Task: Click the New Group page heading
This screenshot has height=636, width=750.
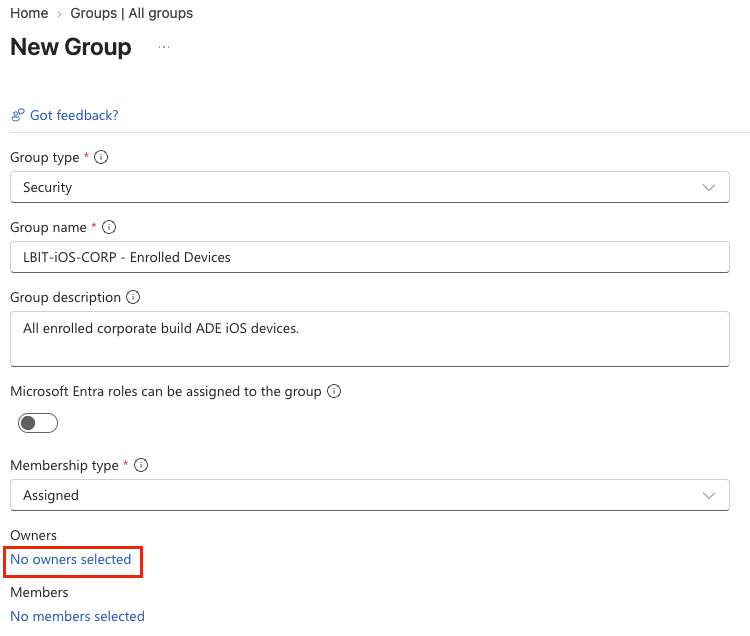Action: pyautogui.click(x=71, y=47)
